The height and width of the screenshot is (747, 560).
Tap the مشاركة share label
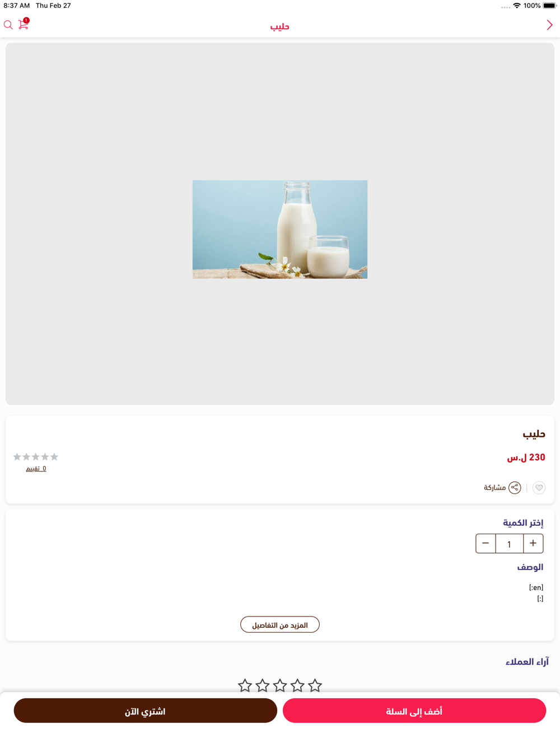494,488
